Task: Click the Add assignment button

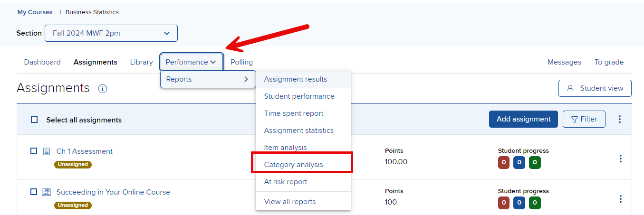Action: [x=523, y=119]
